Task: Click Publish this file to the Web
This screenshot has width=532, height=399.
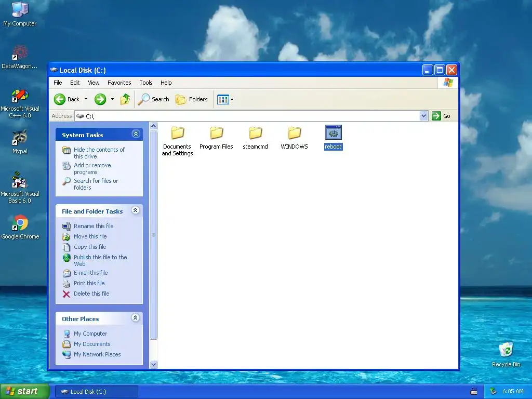Action: click(100, 261)
